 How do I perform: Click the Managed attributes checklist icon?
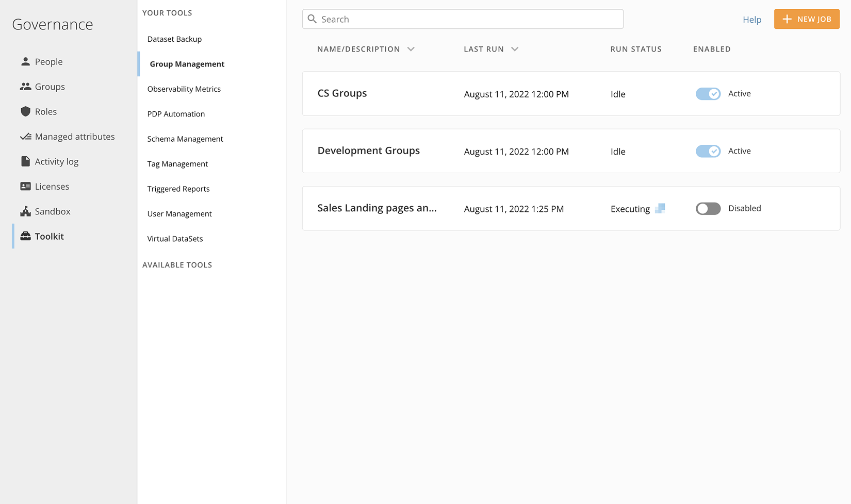coord(25,137)
